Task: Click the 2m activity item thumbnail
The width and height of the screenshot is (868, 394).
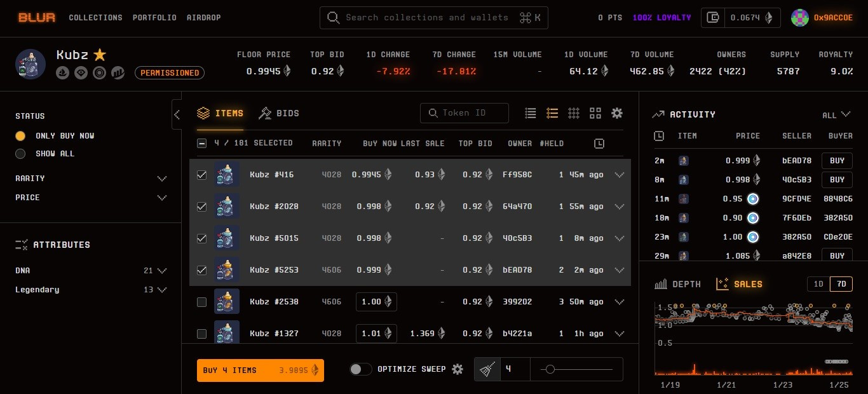Action: coord(684,161)
